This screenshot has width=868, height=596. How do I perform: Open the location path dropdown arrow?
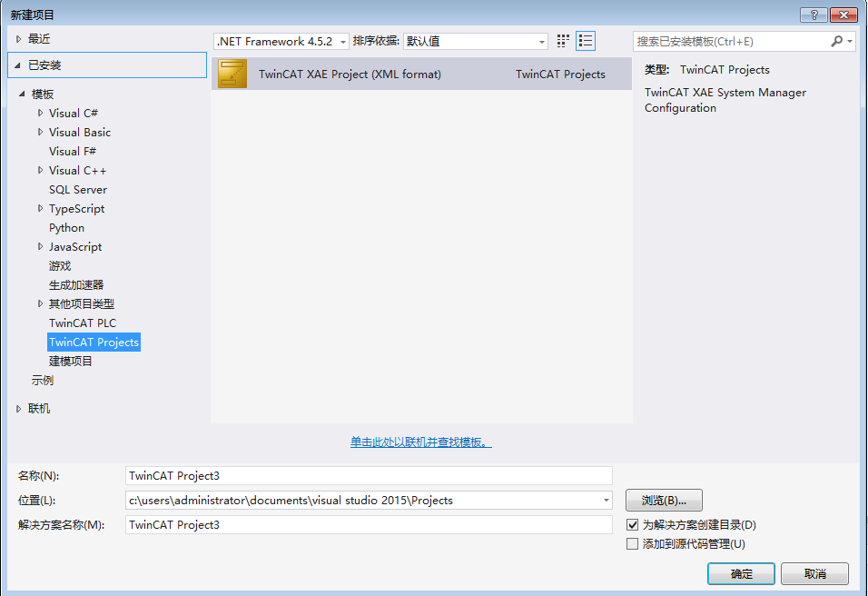click(x=606, y=501)
